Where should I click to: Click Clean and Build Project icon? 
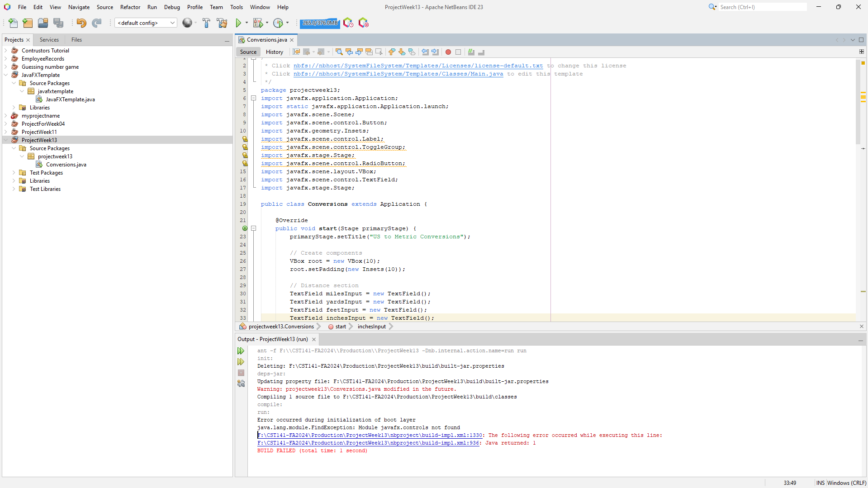222,23
